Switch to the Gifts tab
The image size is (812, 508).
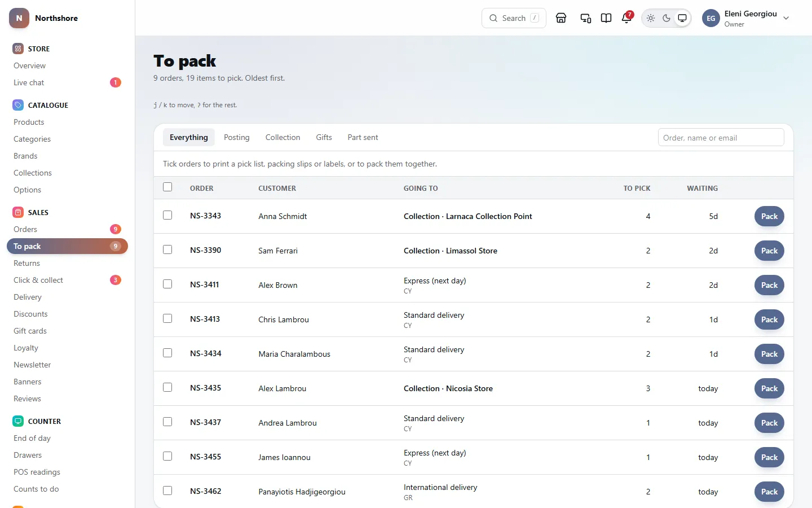point(324,137)
